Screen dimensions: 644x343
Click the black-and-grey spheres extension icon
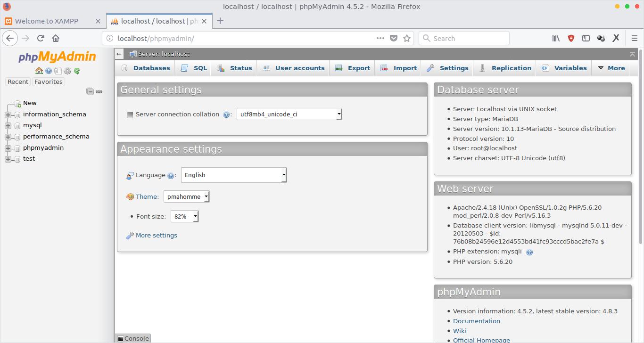[601, 38]
